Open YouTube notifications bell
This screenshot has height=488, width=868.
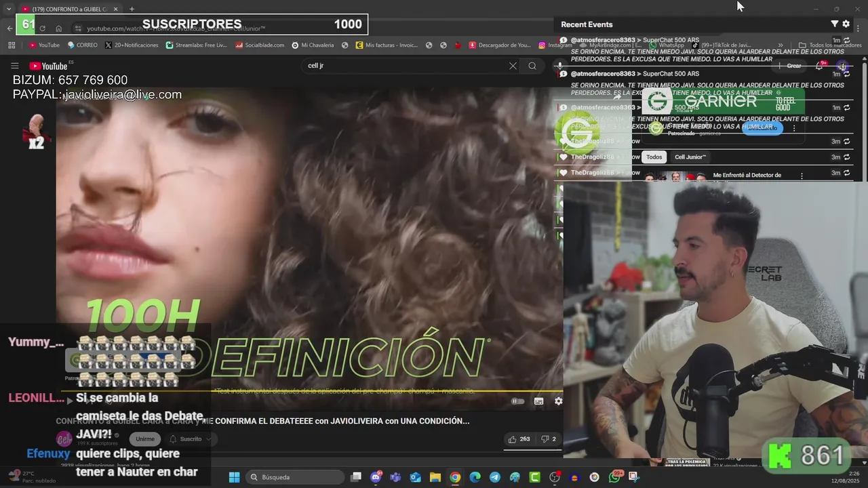(820, 66)
